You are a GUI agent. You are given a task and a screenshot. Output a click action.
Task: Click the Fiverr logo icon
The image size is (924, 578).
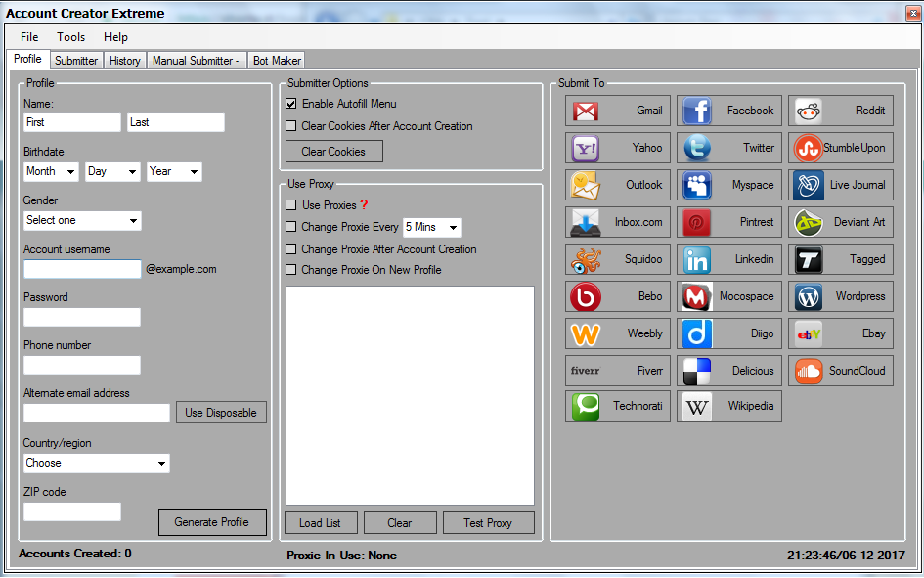tap(585, 371)
